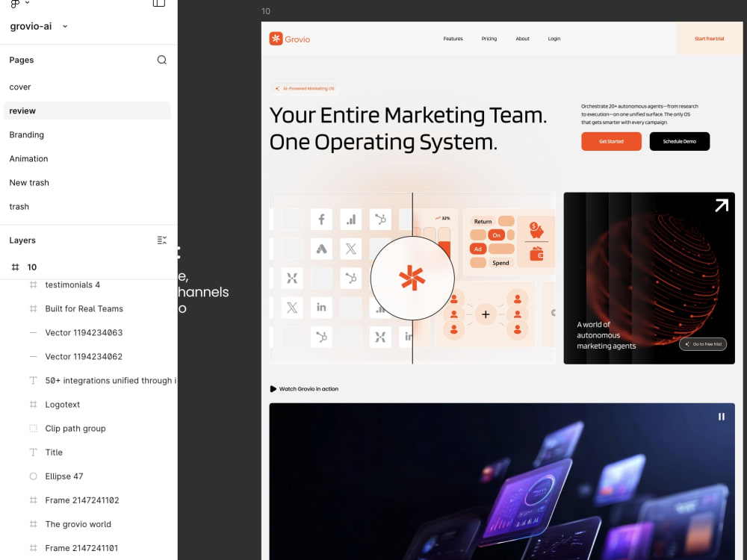The width and height of the screenshot is (747, 560).
Task: Click the globe marketing agents card
Action: coord(649,278)
